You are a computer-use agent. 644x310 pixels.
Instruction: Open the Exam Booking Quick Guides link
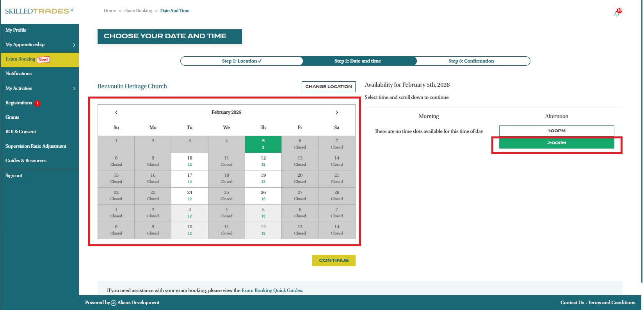[x=272, y=290]
